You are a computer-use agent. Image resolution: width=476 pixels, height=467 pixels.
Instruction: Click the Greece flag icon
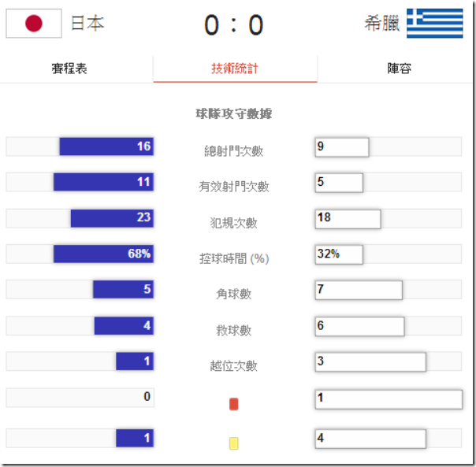pos(435,24)
